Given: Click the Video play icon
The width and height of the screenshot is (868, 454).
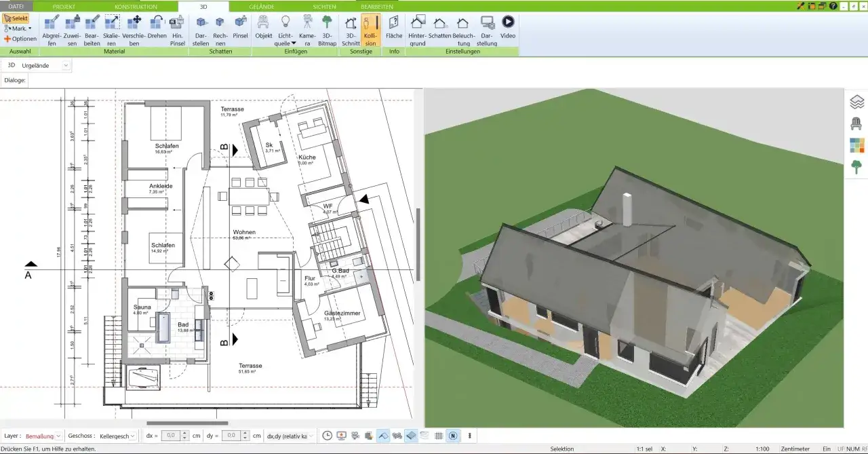Looking at the screenshot, I should point(508,27).
